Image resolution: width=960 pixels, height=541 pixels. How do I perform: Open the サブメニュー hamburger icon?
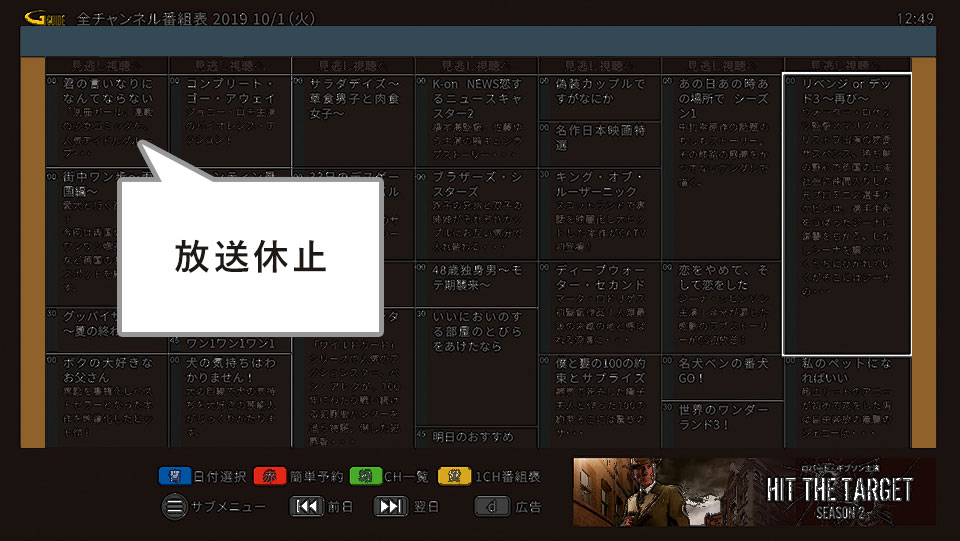pos(175,506)
